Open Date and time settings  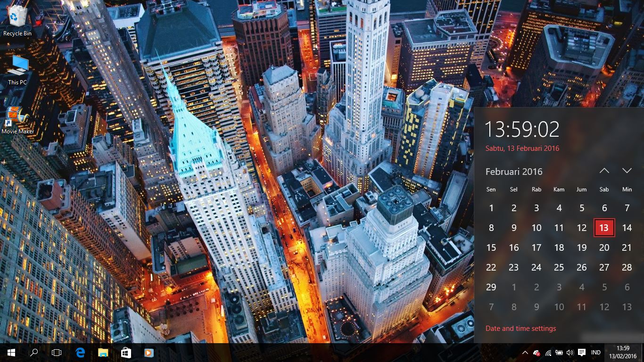[x=520, y=328]
